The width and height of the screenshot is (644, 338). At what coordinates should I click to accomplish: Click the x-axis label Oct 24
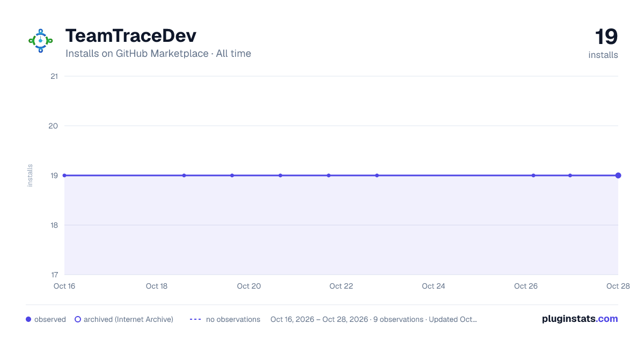[434, 286]
